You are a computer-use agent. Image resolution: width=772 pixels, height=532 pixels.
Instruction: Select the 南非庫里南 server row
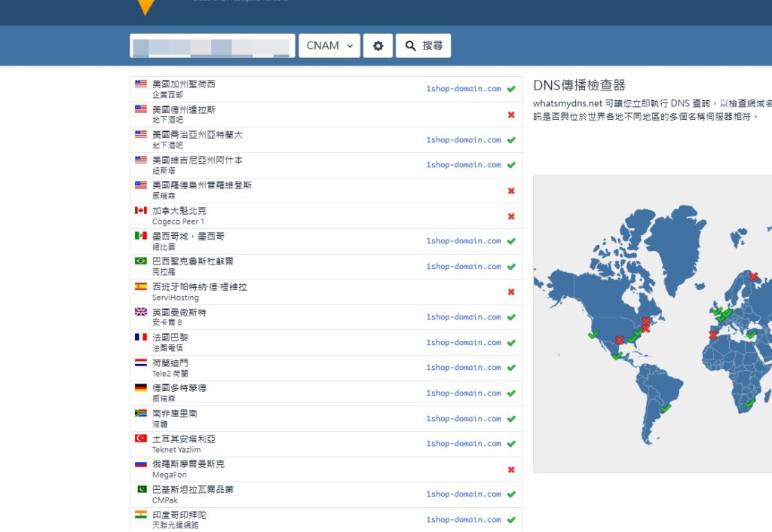[325, 418]
